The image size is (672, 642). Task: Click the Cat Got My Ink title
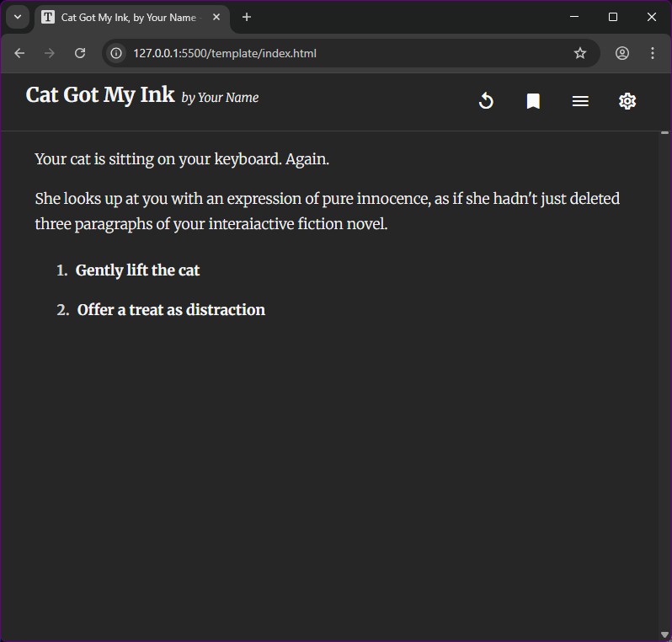[x=100, y=94]
